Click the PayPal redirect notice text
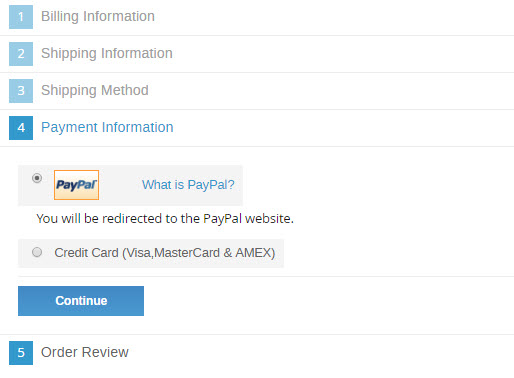 point(165,219)
